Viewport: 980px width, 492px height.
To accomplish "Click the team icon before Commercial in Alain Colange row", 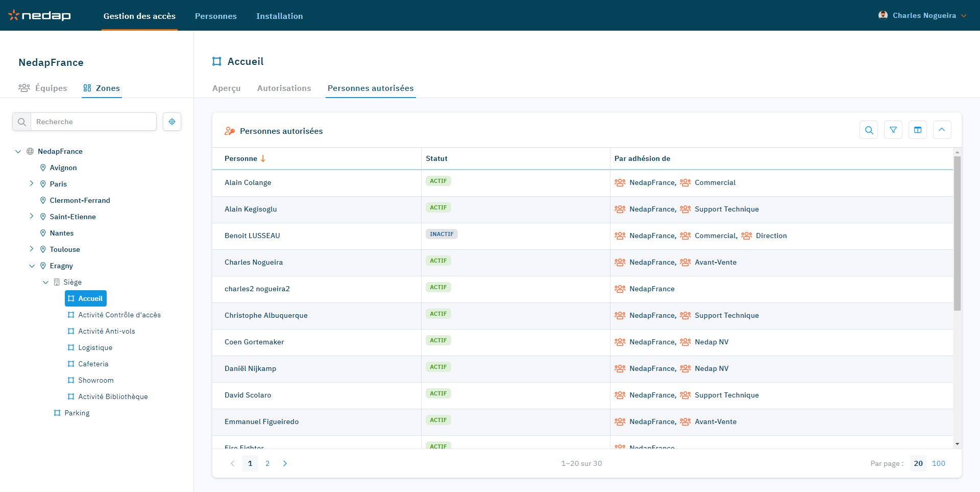I will 685,182.
